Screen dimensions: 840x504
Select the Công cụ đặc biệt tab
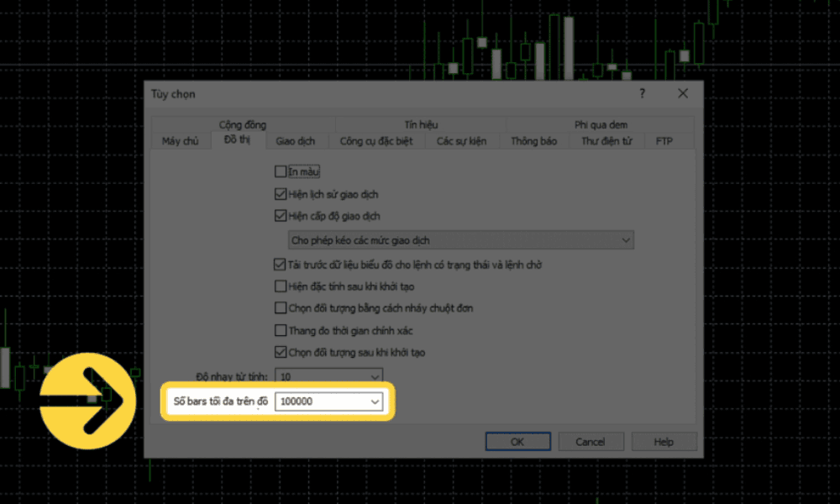click(x=375, y=141)
